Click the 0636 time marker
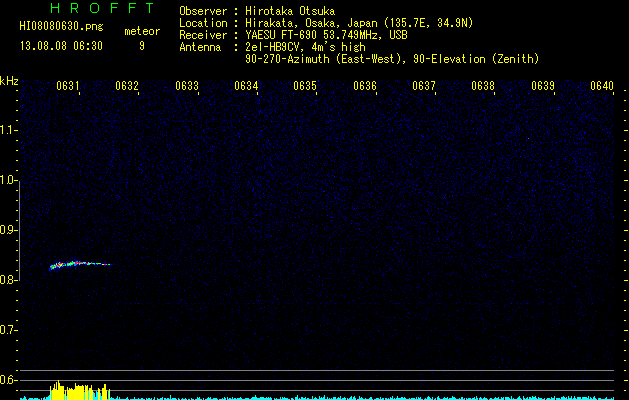 365,86
